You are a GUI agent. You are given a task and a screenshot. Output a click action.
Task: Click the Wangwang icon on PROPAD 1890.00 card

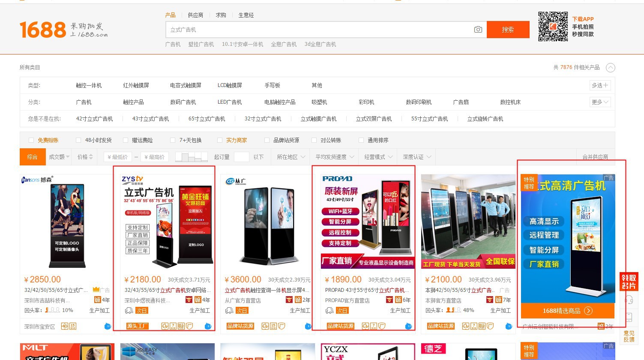(x=408, y=326)
